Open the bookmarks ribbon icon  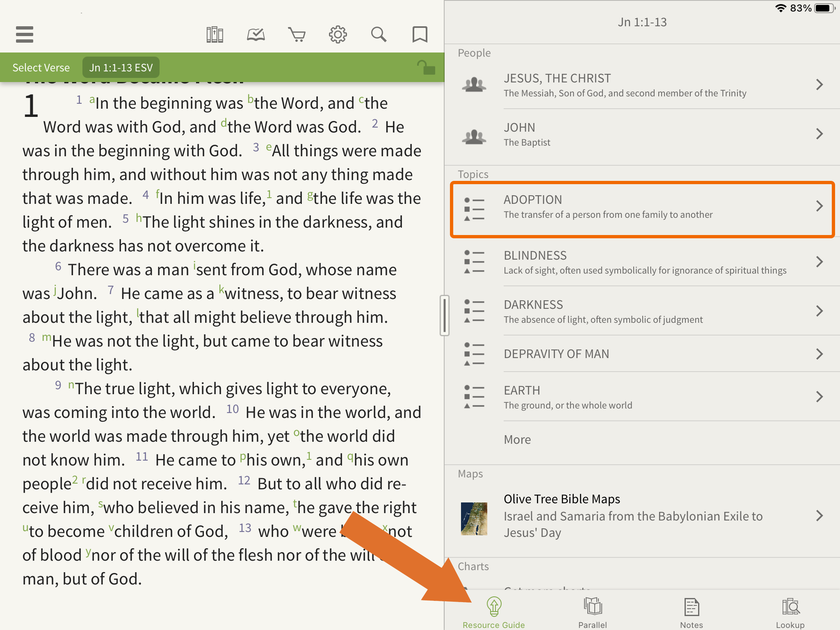(420, 34)
